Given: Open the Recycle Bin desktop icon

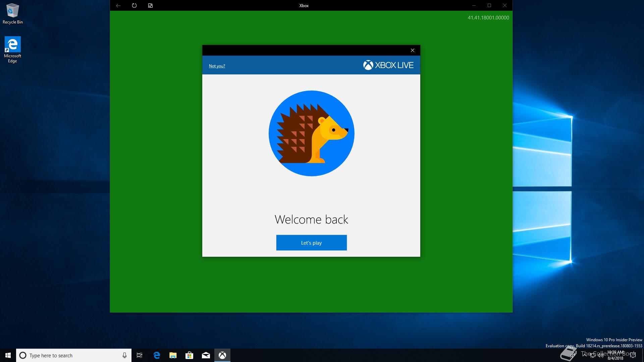Looking at the screenshot, I should 13,13.
